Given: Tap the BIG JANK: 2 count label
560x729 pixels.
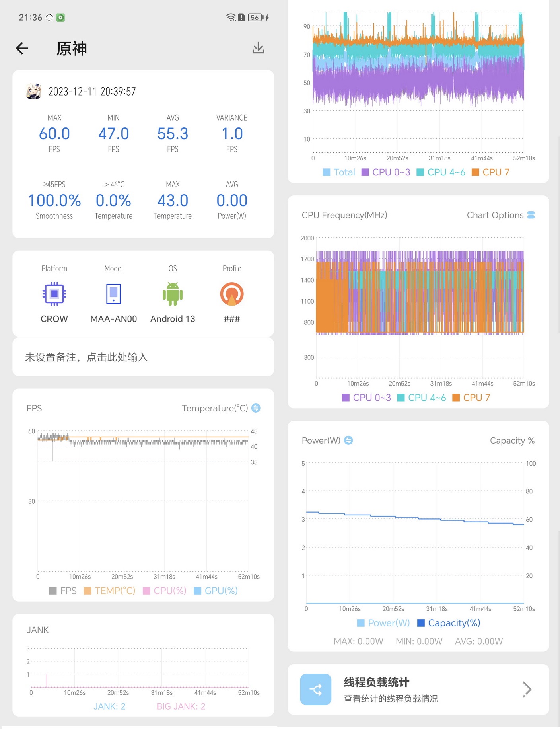Looking at the screenshot, I should [x=181, y=706].
